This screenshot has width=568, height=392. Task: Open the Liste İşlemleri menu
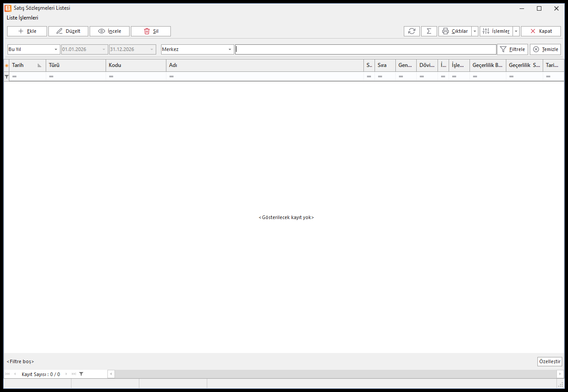(x=22, y=18)
